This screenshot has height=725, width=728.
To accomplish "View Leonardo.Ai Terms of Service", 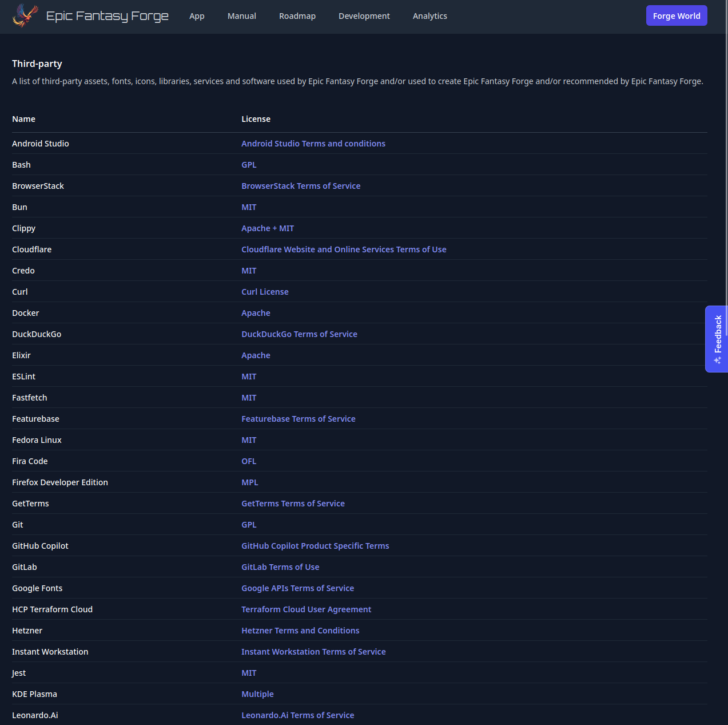I will coord(297,715).
